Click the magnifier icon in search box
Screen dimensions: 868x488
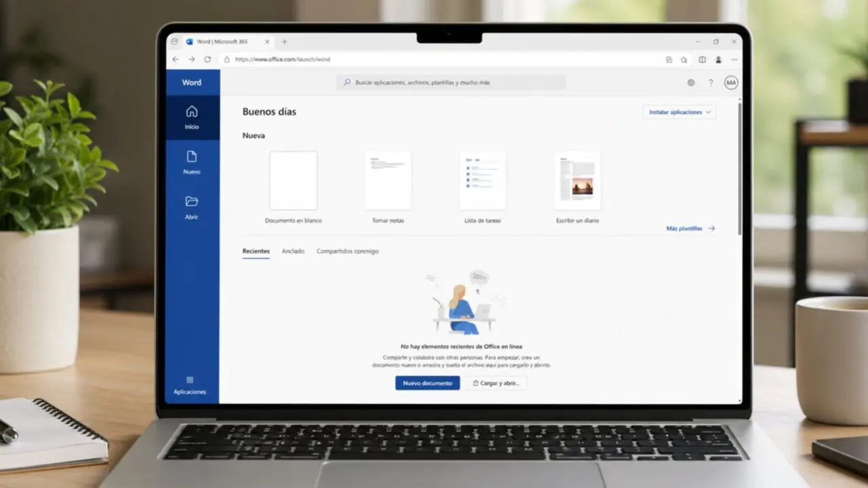click(x=347, y=83)
